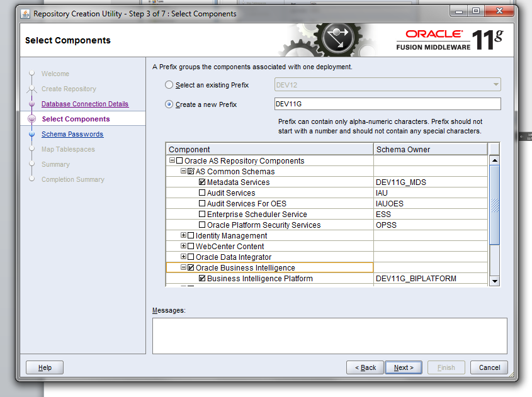Click the Component column header
This screenshot has height=397, width=532.
[269, 150]
